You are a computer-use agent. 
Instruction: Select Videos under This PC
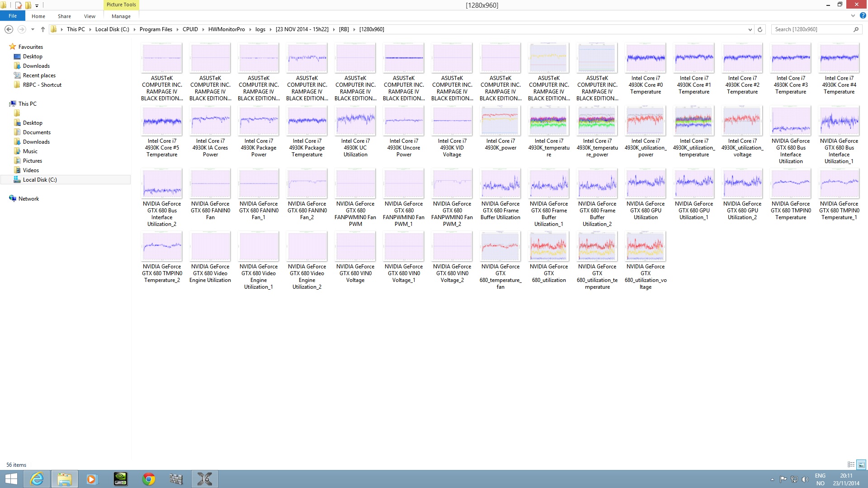(31, 170)
